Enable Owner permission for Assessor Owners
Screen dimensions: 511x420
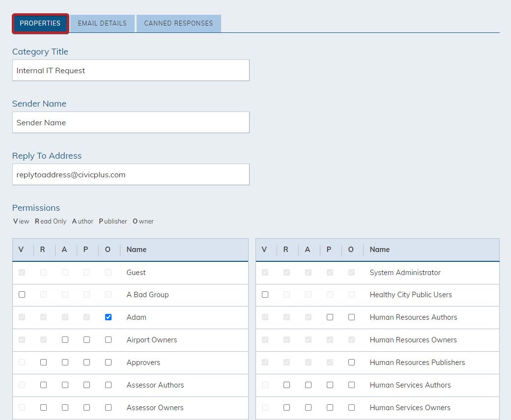click(x=108, y=408)
